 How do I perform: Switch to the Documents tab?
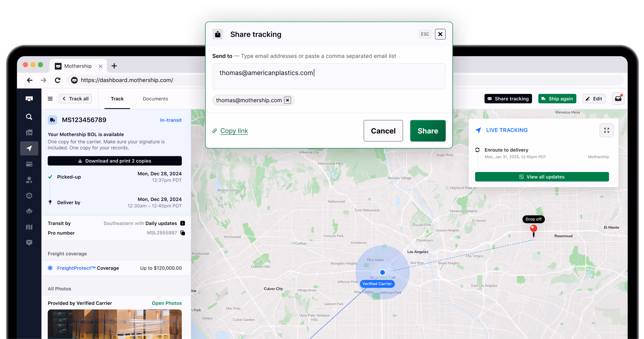(155, 99)
